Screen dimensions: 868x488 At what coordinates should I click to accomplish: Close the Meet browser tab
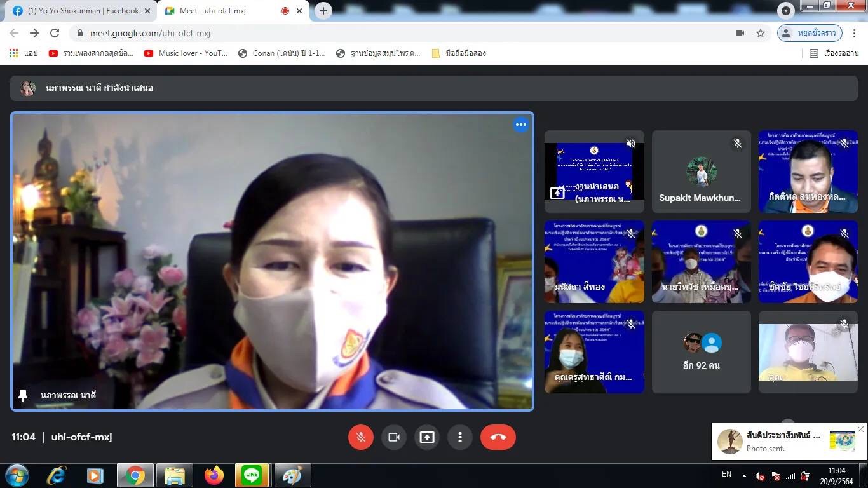pos(299,11)
